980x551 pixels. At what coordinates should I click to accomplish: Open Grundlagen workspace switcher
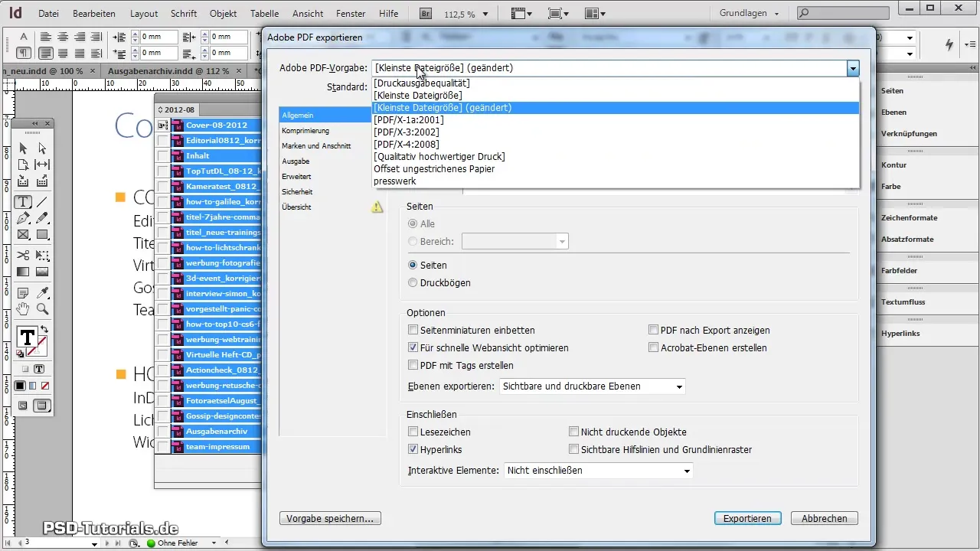(x=750, y=13)
